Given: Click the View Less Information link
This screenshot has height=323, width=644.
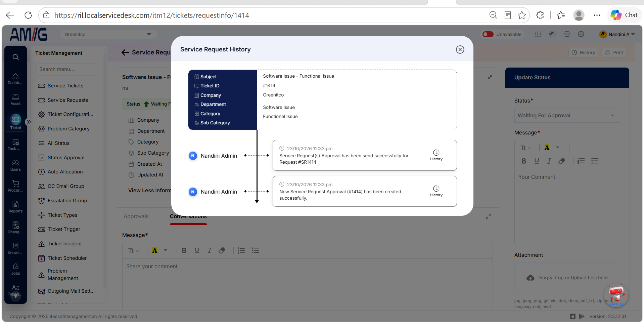Looking at the screenshot, I should tap(150, 191).
